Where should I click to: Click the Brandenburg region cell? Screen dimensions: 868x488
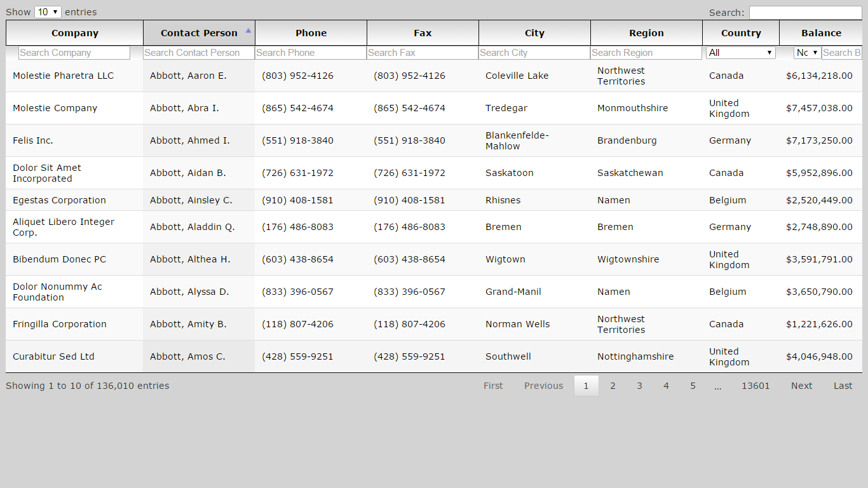(x=646, y=140)
